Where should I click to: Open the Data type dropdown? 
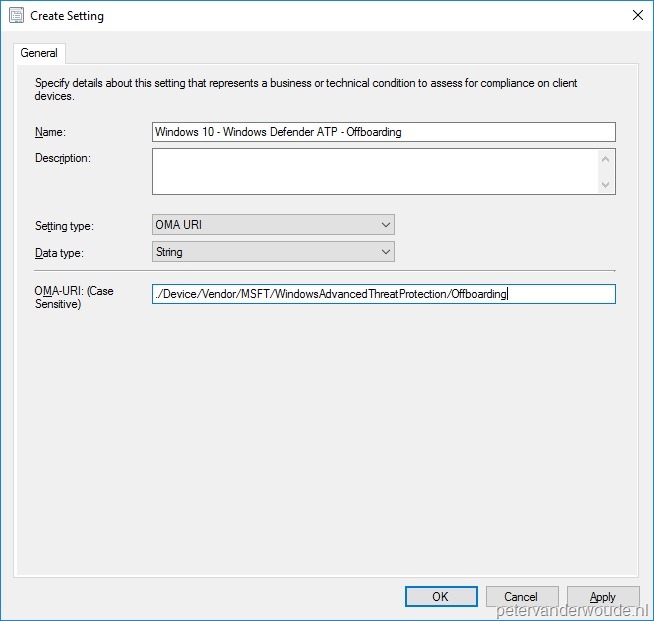[273, 252]
